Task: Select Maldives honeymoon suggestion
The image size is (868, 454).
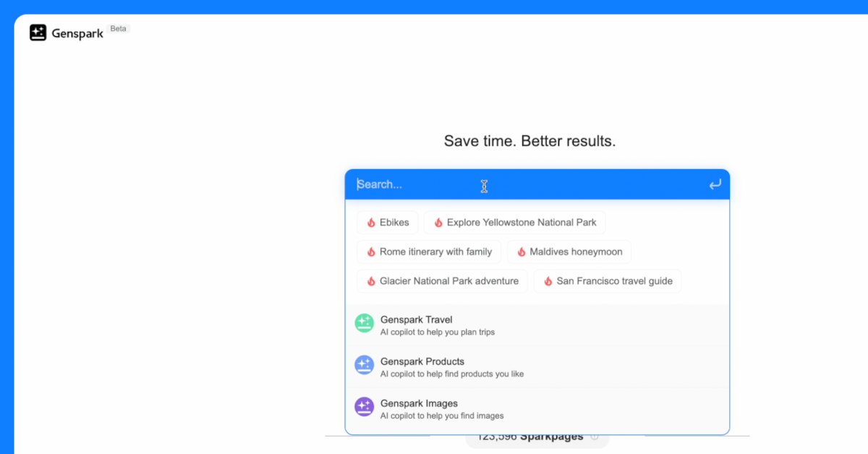Action: 569,252
